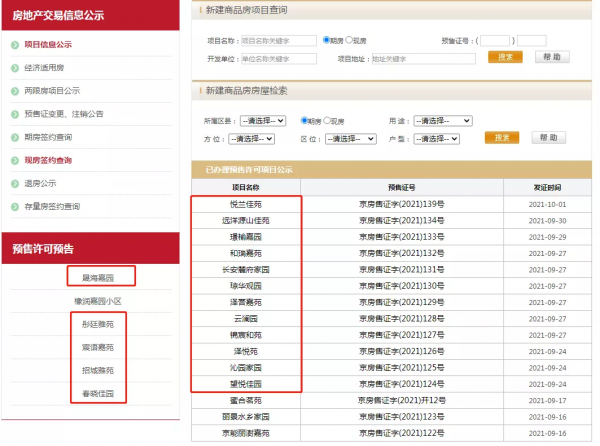The image size is (600, 446).
Task: Click certificate 京房售证字(2021)127号
Action: point(402,335)
